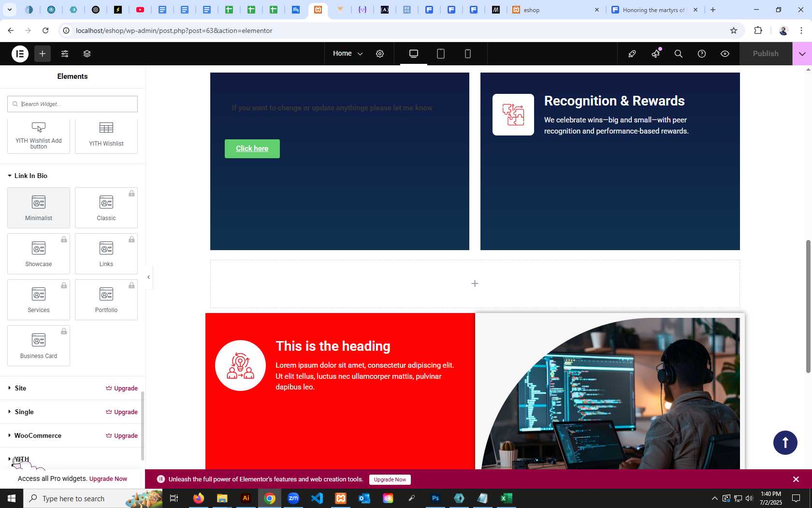Open Chrome three-dot menu

click(801, 30)
